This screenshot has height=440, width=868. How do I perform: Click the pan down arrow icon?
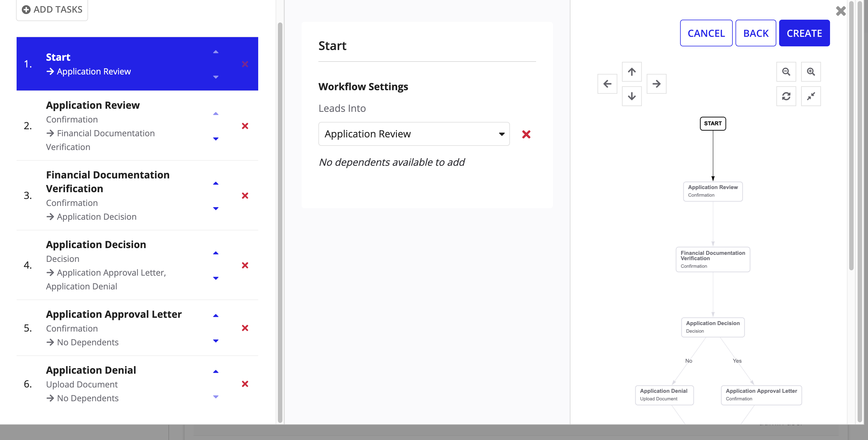[632, 96]
